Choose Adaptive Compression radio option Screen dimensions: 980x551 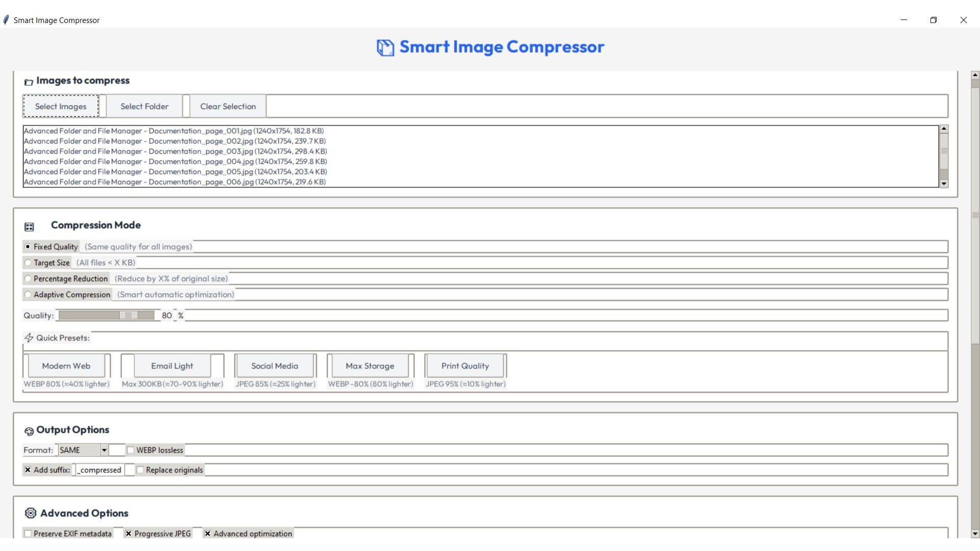28,294
